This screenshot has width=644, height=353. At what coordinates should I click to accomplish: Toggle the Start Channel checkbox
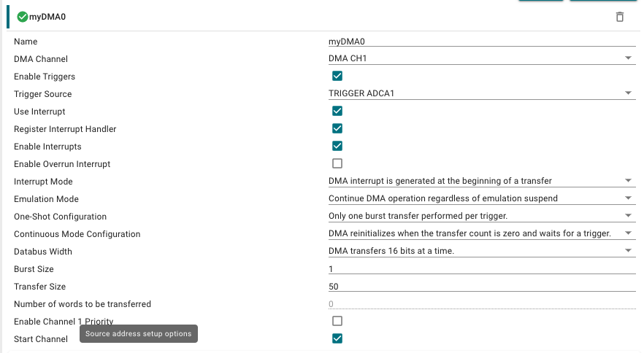click(337, 338)
